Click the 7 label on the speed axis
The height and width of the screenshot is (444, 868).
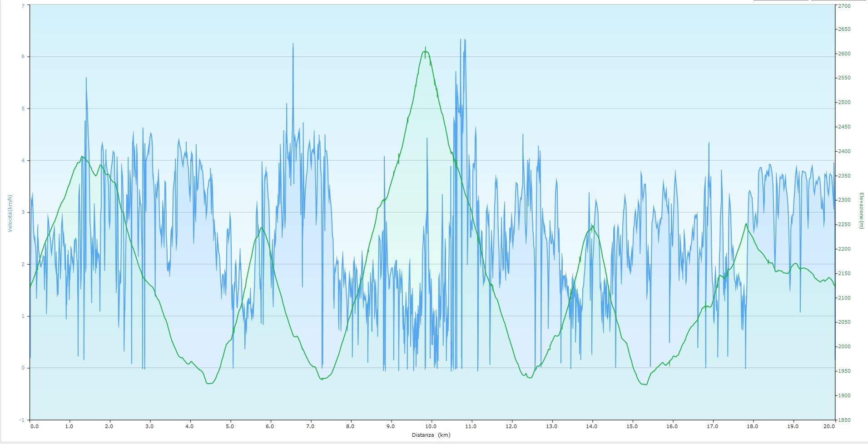(x=23, y=5)
